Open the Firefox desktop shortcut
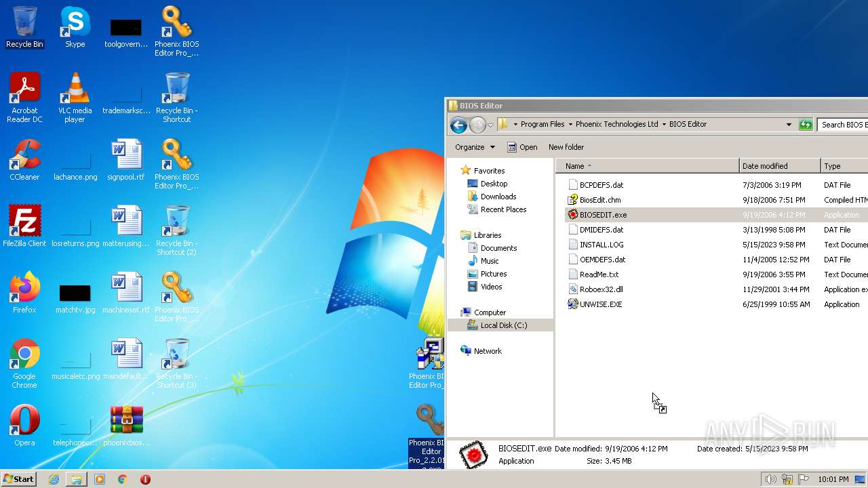Viewport: 868px width, 488px height. point(24,293)
